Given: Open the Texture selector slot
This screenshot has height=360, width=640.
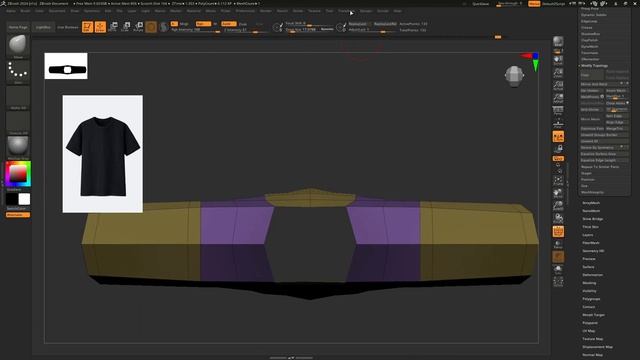Looking at the screenshot, I should click(x=18, y=122).
